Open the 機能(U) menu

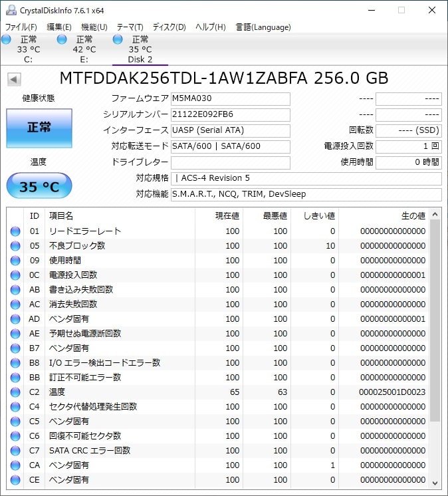[94, 27]
